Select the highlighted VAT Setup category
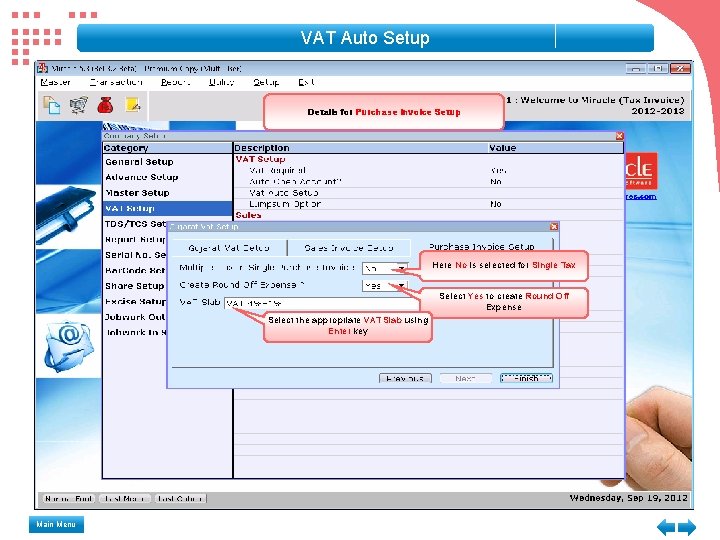This screenshot has height=540, width=720. [168, 208]
